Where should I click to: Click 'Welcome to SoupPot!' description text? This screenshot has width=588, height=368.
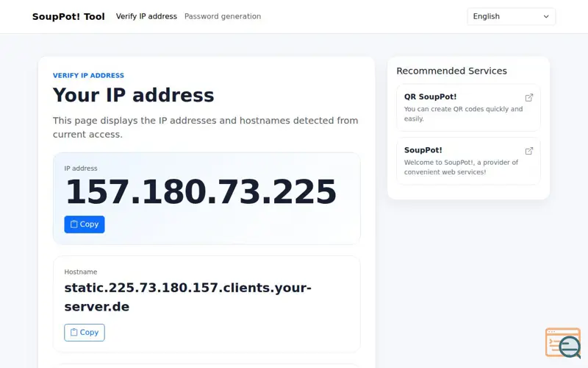coord(461,167)
